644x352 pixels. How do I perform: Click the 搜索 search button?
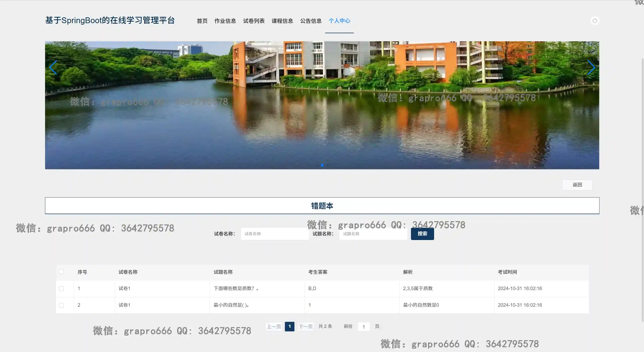pyautogui.click(x=422, y=234)
